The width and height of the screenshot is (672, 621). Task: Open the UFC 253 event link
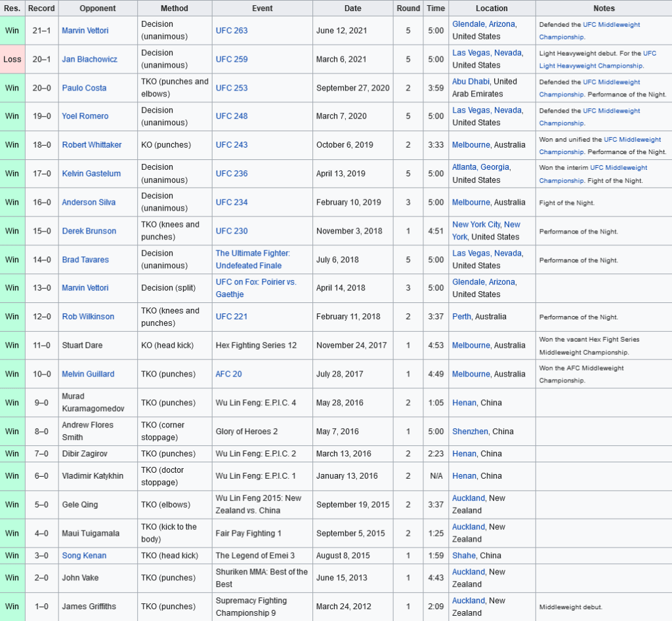[232, 88]
